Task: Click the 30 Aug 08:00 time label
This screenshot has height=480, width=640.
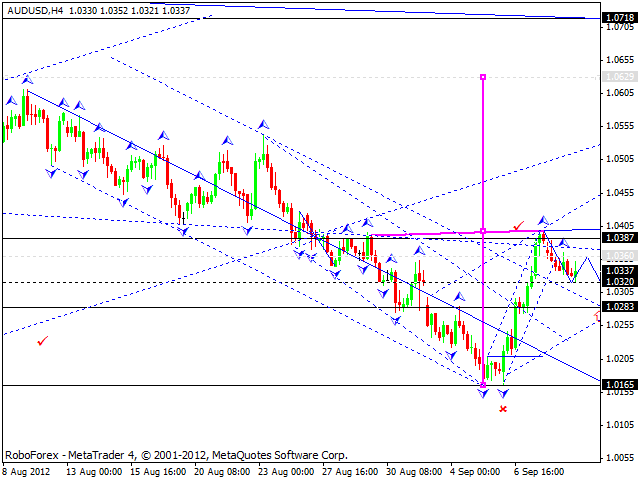Action: pyautogui.click(x=415, y=472)
